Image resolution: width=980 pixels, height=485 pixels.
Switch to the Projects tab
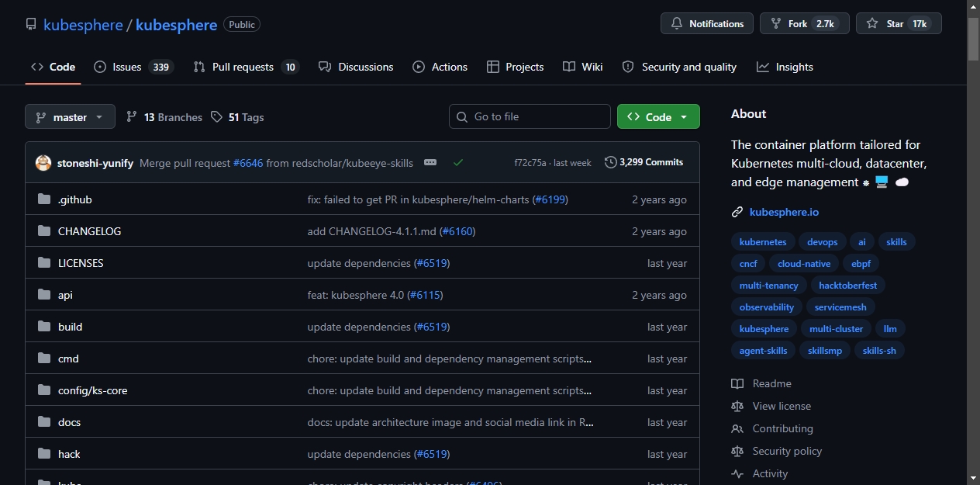tap(516, 67)
